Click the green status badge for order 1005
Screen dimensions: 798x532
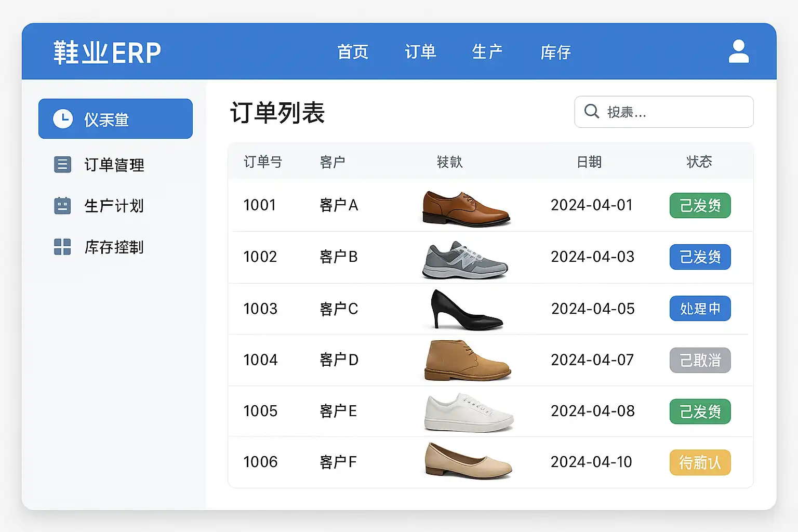pos(700,411)
